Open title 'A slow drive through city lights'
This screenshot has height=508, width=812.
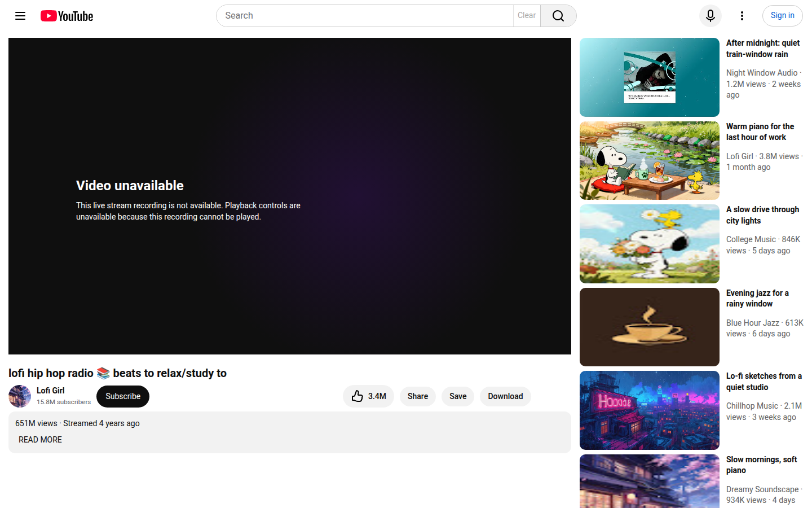coord(762,215)
